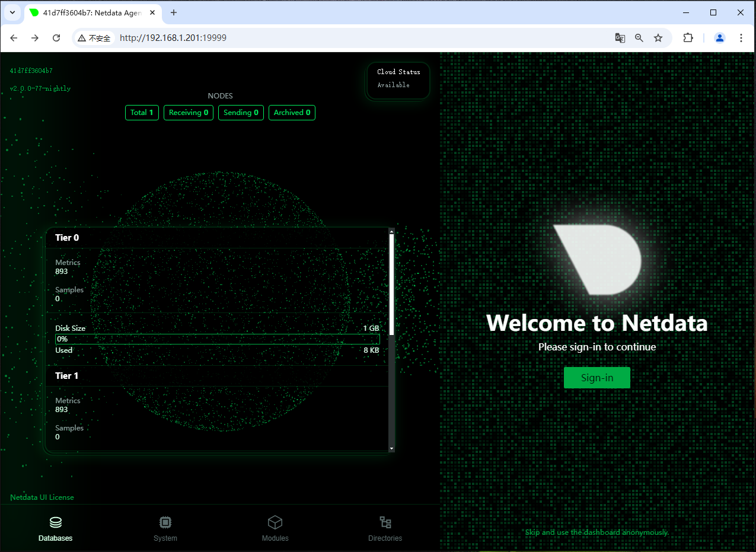The height and width of the screenshot is (552, 756).
Task: Click the scroll-down arrow of tier panel
Action: point(391,449)
